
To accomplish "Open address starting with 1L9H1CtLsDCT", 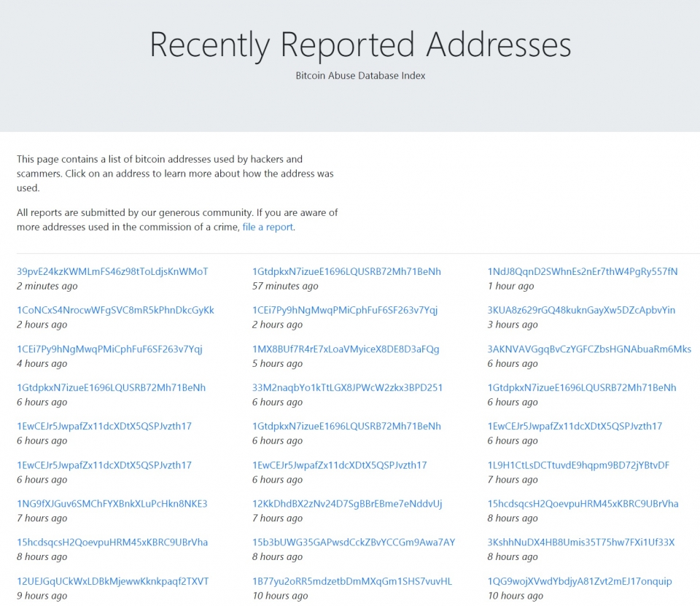I will click(x=578, y=465).
